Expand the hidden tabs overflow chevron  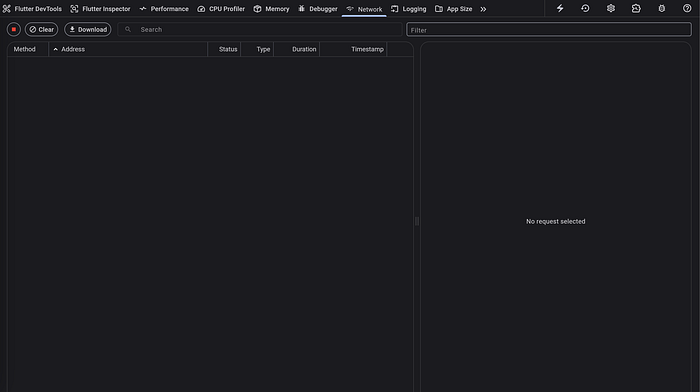pos(483,9)
